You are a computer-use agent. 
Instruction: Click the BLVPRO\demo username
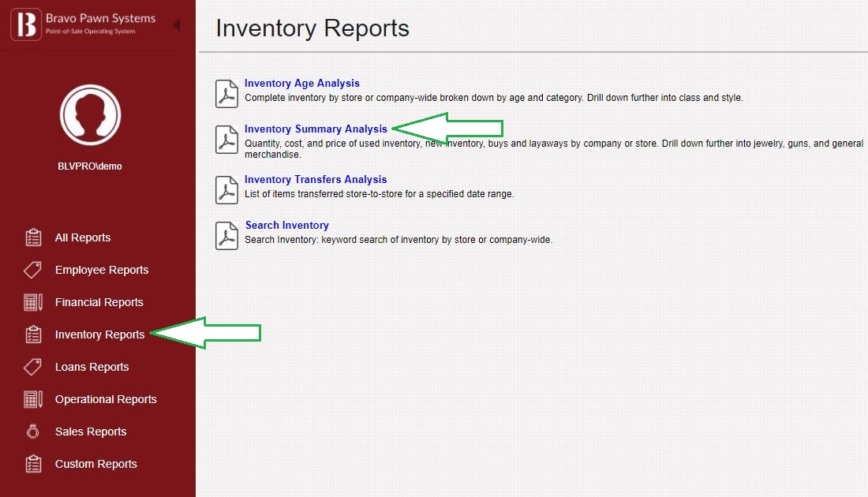coord(90,166)
